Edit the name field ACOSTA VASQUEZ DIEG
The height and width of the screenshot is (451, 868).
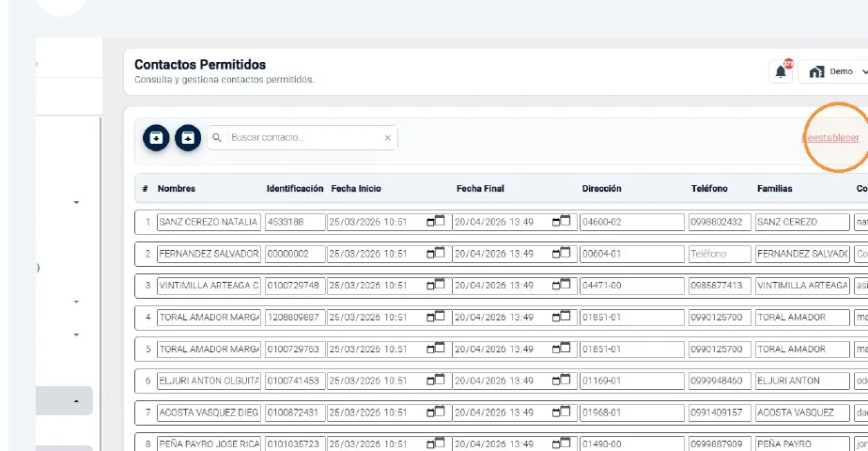pos(209,412)
